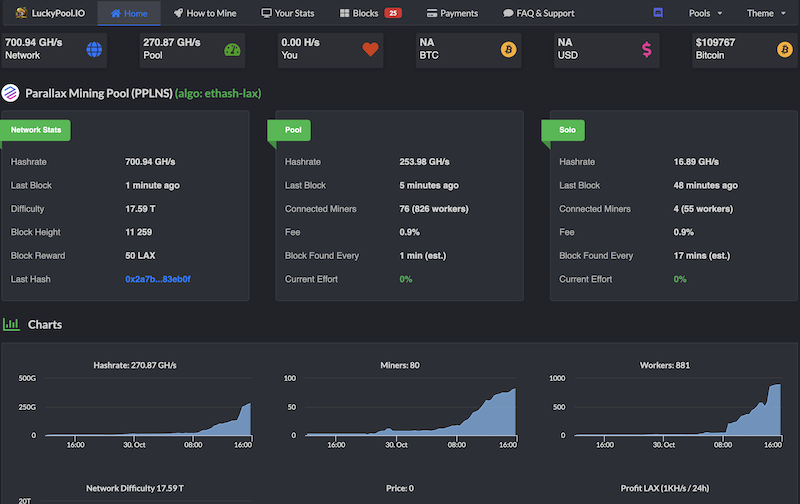
Task: Click the Pool Current Effort 0% value
Action: pyautogui.click(x=406, y=279)
